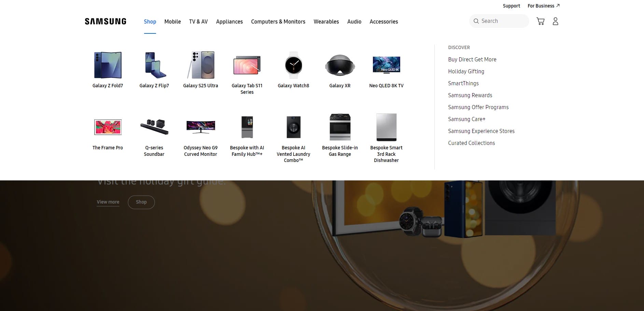This screenshot has width=644, height=311.
Task: Open The Frame Pro product image
Action: [108, 127]
